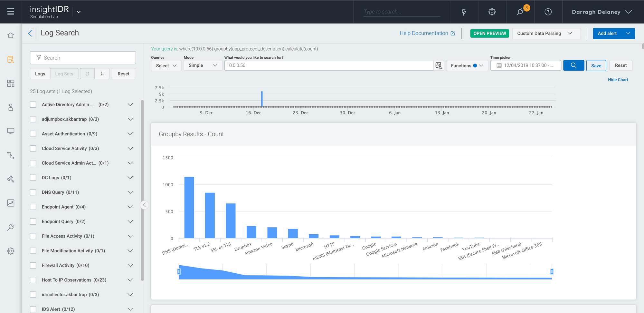The width and height of the screenshot is (644, 313).
Task: Check the DNS Query log set
Action: [33, 192]
